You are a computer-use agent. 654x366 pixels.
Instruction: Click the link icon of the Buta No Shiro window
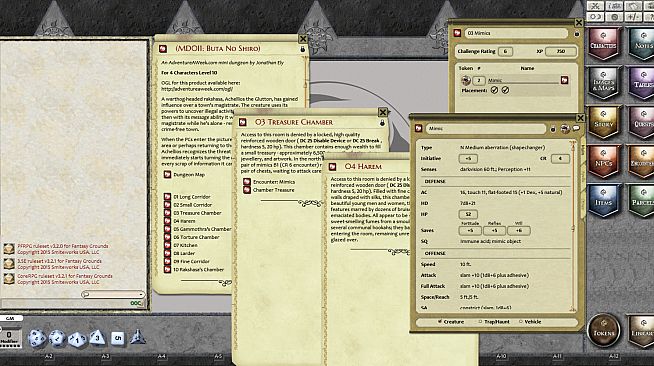point(163,49)
